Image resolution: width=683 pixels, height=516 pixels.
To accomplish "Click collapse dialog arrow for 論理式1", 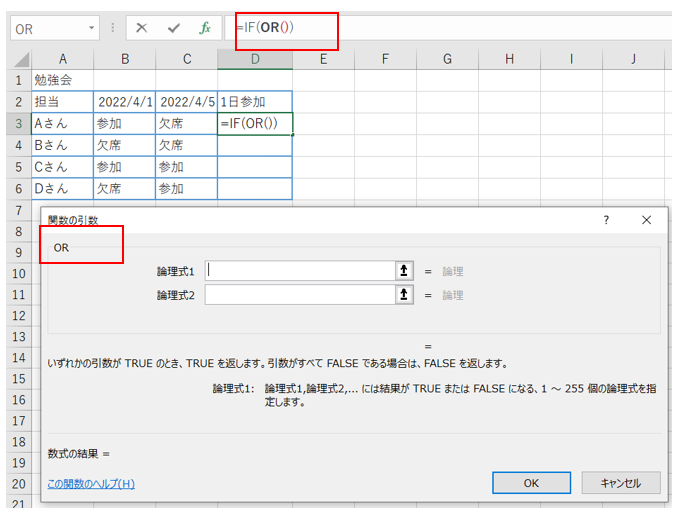I will click(x=405, y=270).
